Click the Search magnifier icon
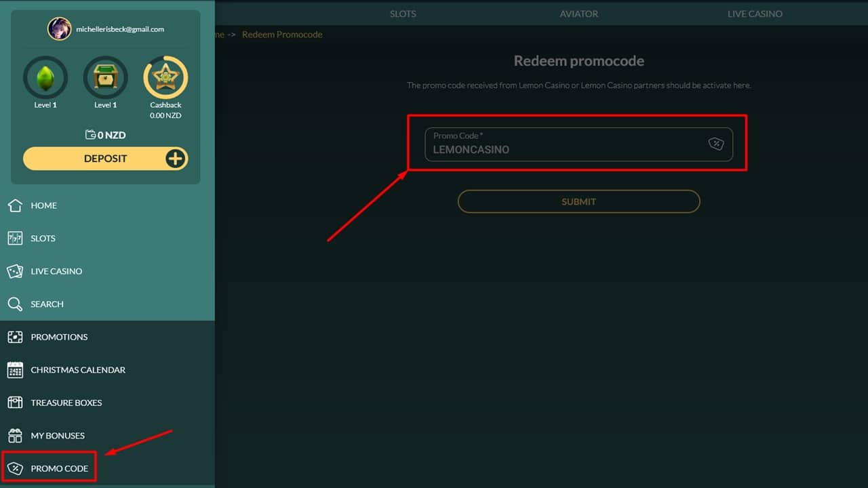Viewport: 868px width, 488px height. coord(15,304)
